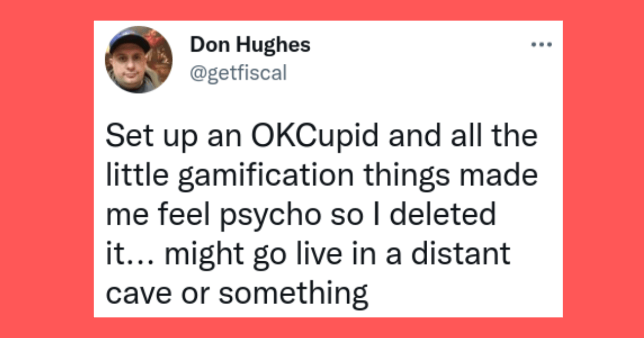Open the three-dot more options menu
Image resolution: width=644 pixels, height=338 pixels.
tap(541, 46)
